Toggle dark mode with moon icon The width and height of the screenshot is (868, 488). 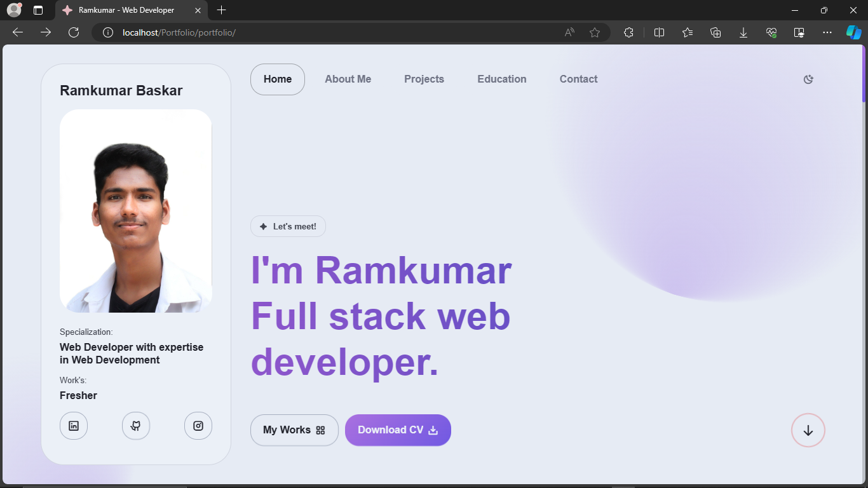pyautogui.click(x=808, y=79)
